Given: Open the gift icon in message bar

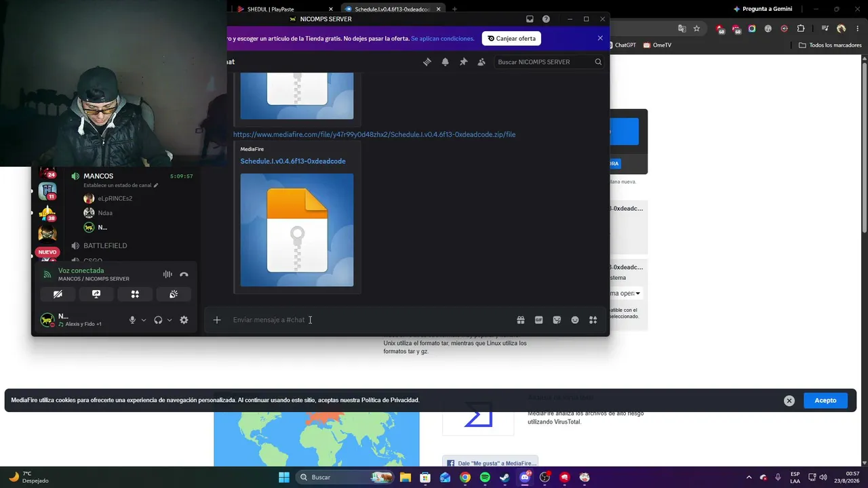Looking at the screenshot, I should (x=521, y=320).
